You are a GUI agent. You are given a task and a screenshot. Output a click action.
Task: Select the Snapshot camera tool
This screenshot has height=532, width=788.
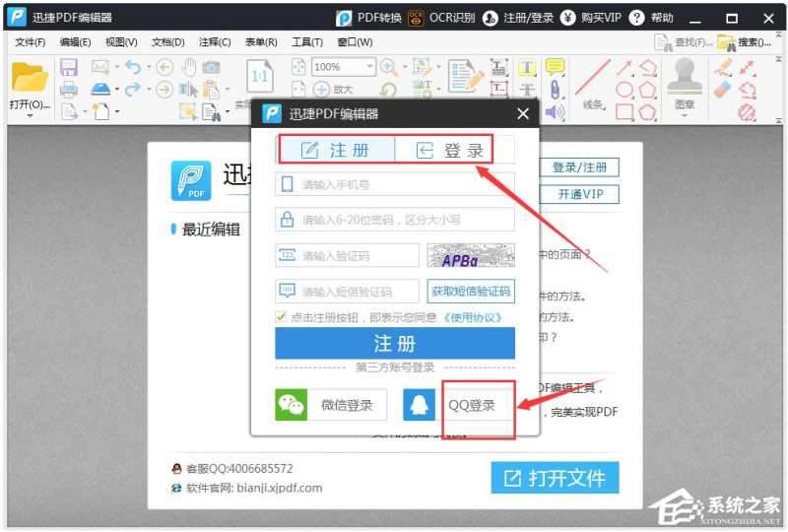(x=211, y=67)
